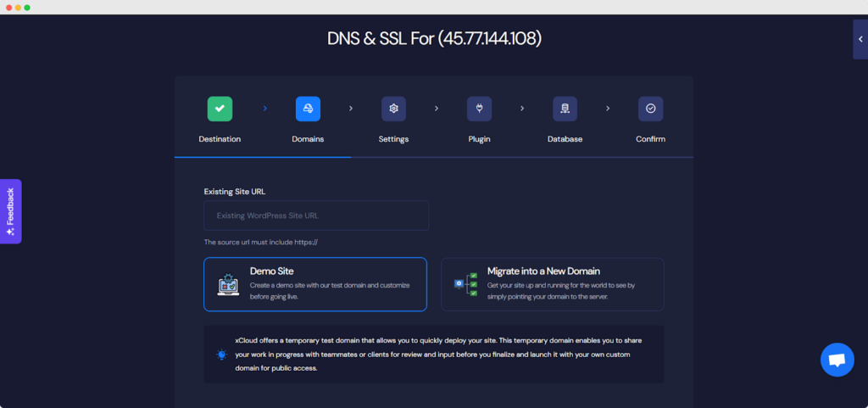868x408 pixels.
Task: Click the lightbulb tip icon in info box
Action: pyautogui.click(x=222, y=355)
